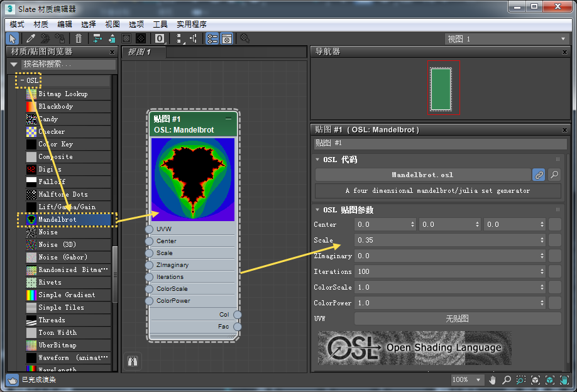Collapse the 贴图 #1 node with minus
Screen dimensions: 577x392
click(x=229, y=119)
